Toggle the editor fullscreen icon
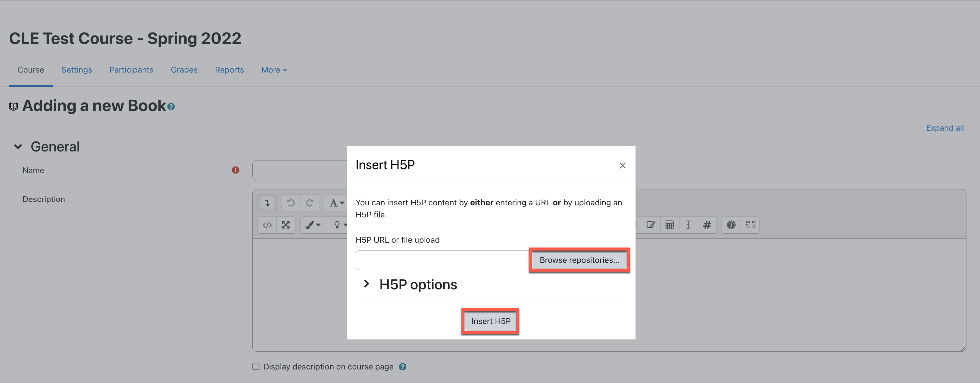 [286, 225]
